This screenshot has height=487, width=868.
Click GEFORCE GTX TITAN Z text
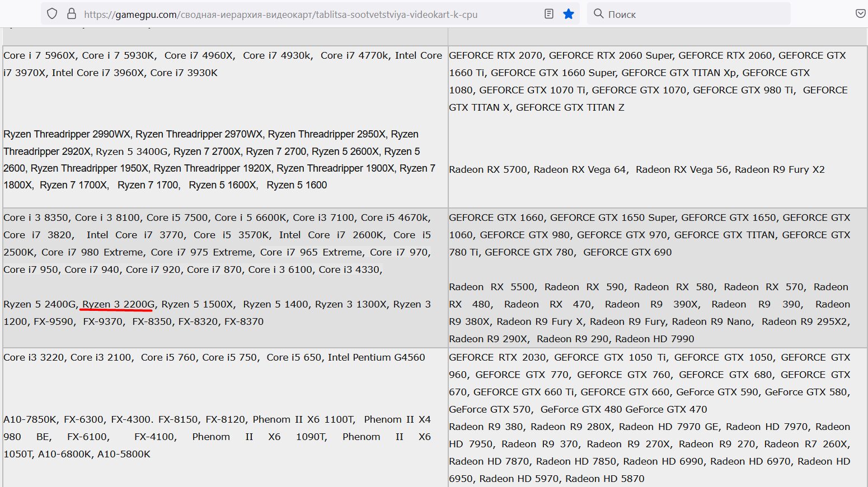click(570, 107)
